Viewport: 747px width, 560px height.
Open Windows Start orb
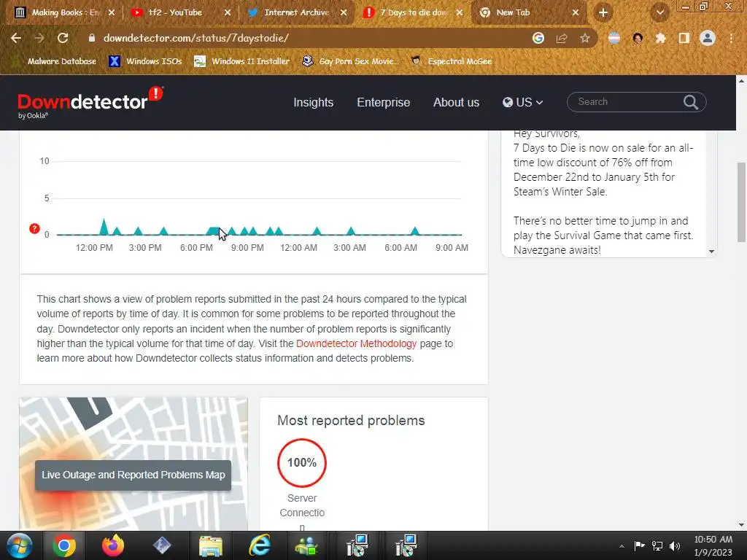click(19, 545)
